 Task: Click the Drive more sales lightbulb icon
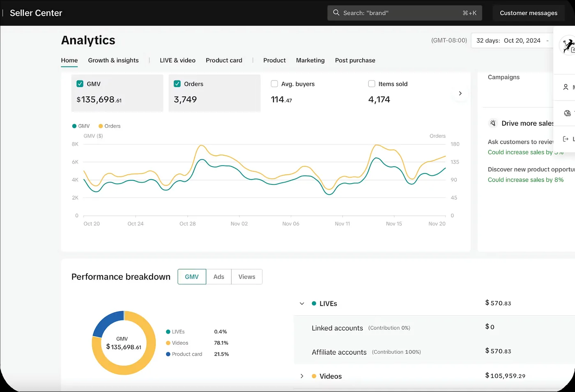click(x=493, y=123)
